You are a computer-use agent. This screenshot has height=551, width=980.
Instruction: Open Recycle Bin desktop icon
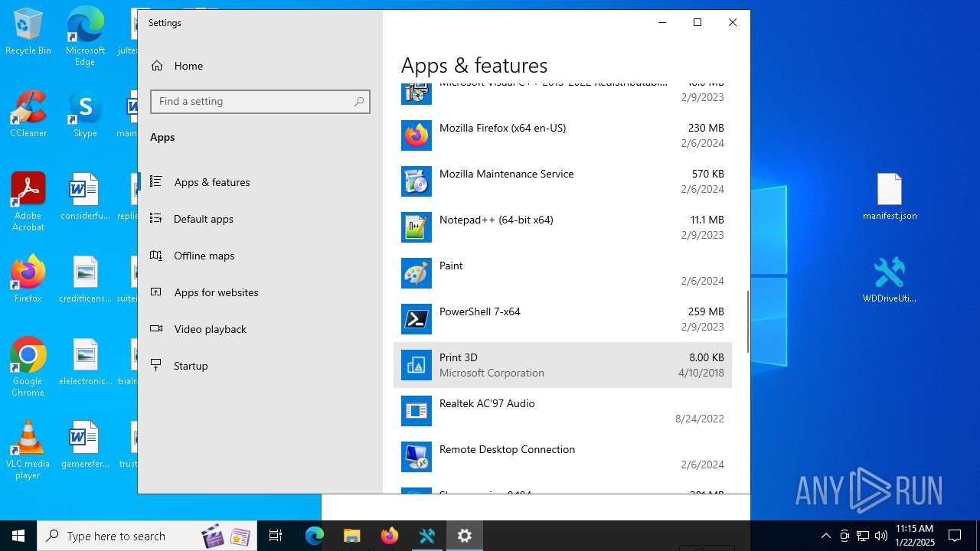tap(28, 32)
